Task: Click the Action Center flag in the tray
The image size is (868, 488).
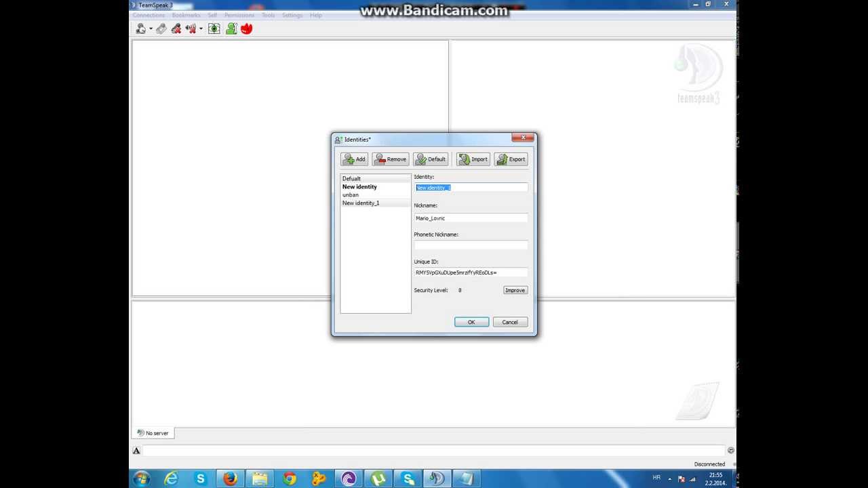Action: 682,479
